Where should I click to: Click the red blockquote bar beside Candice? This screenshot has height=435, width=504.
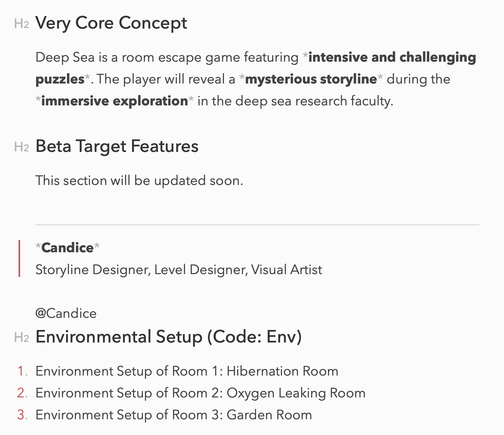click(x=19, y=258)
